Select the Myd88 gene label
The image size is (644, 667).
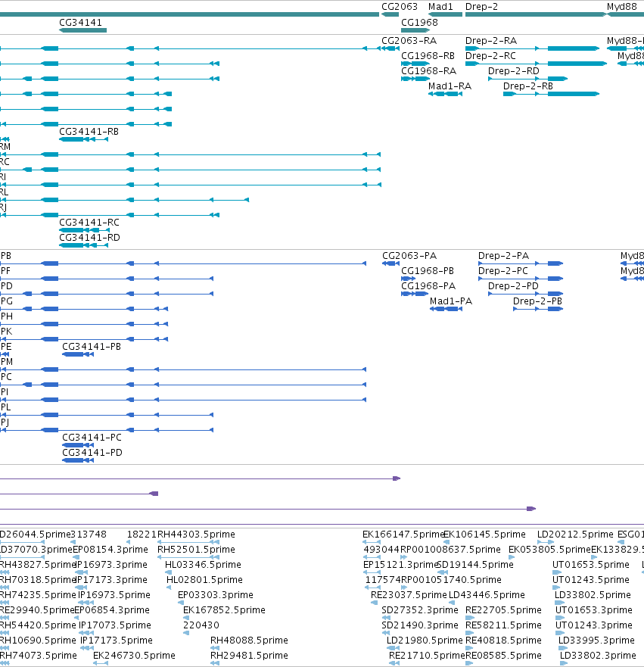[x=622, y=6]
